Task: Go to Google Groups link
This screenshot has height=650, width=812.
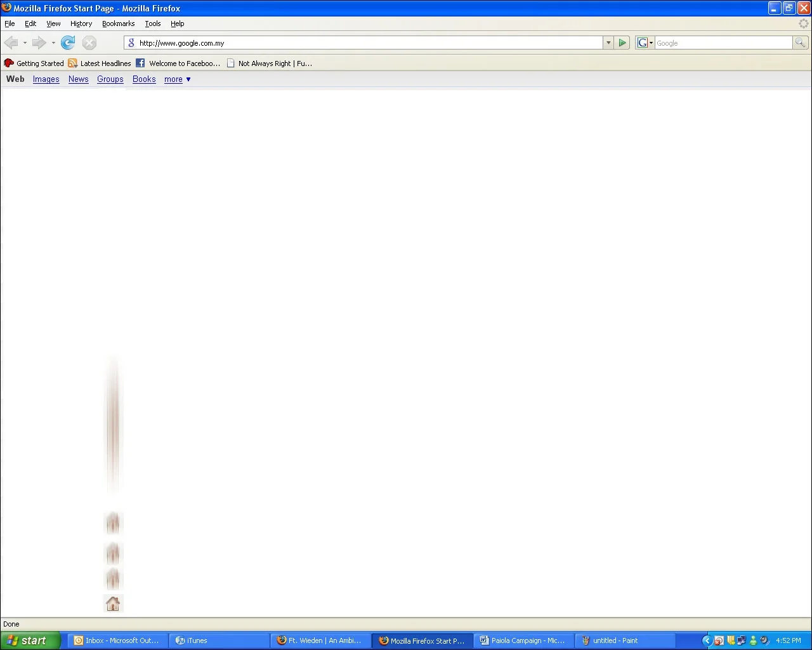Action: coord(110,79)
